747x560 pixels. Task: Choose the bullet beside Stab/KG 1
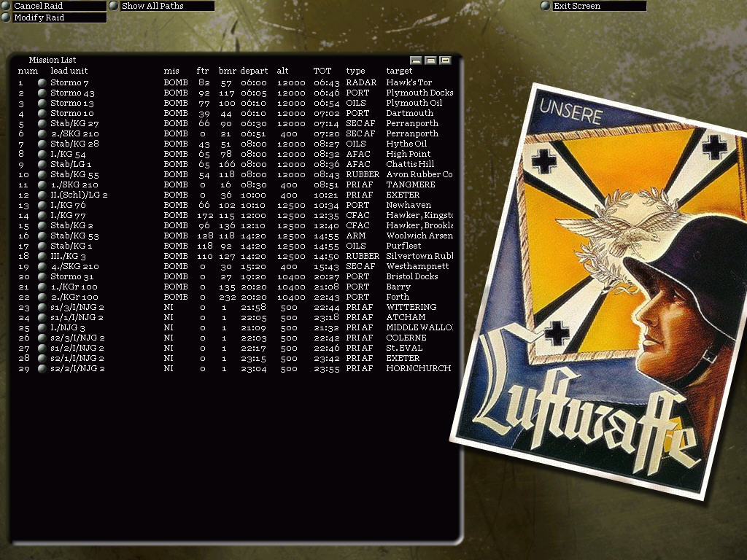(x=42, y=246)
